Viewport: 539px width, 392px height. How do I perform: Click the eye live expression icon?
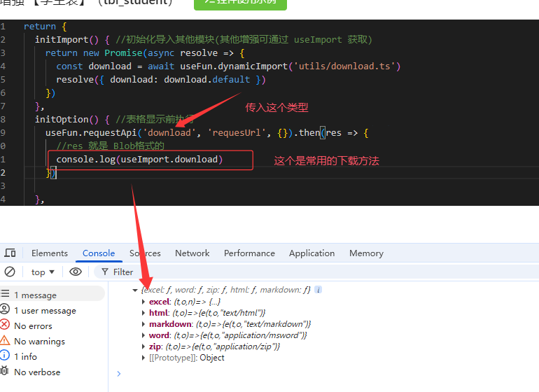tap(76, 272)
